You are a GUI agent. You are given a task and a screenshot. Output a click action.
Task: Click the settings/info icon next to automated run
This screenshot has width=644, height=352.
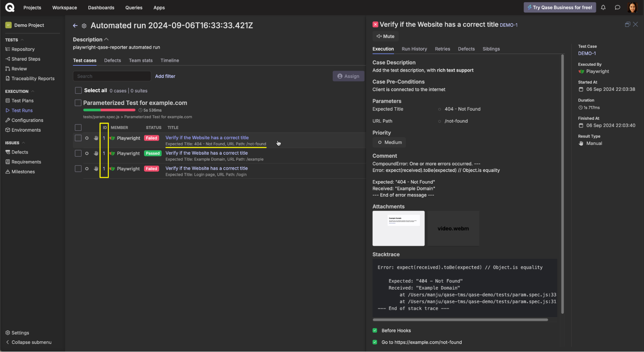pos(84,25)
